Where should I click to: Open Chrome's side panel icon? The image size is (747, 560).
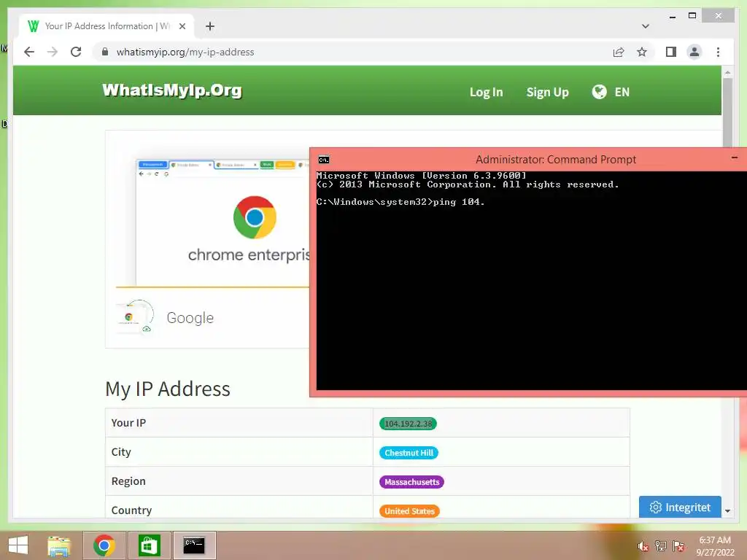pos(671,52)
